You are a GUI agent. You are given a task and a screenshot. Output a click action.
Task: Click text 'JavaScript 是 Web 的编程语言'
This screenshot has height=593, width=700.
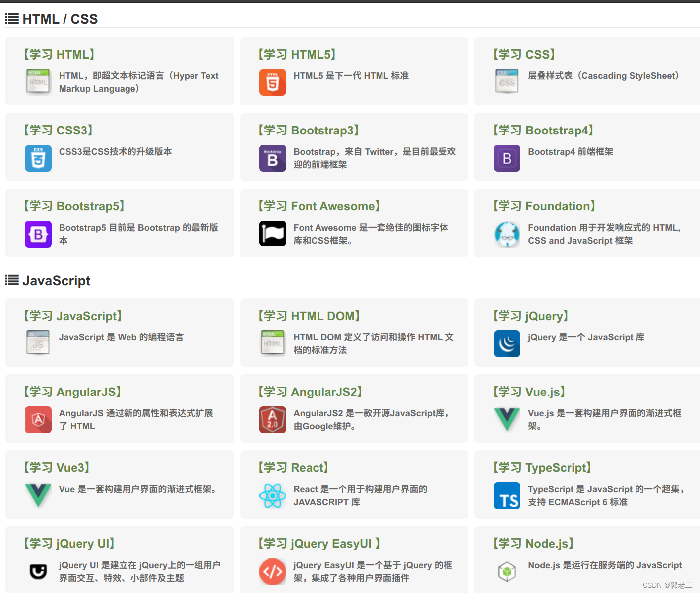click(121, 337)
